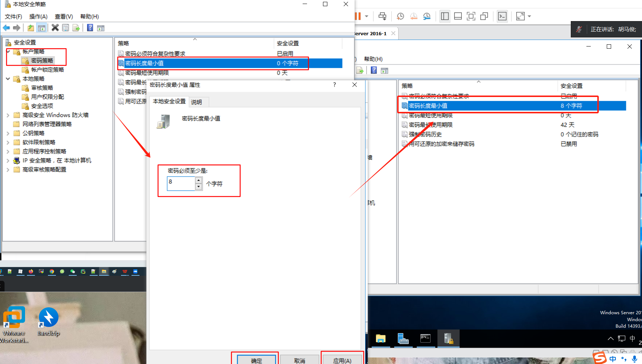Close the Server 2016-1 VM tab
Viewport: 642px width, 364px height.
pyautogui.click(x=393, y=33)
